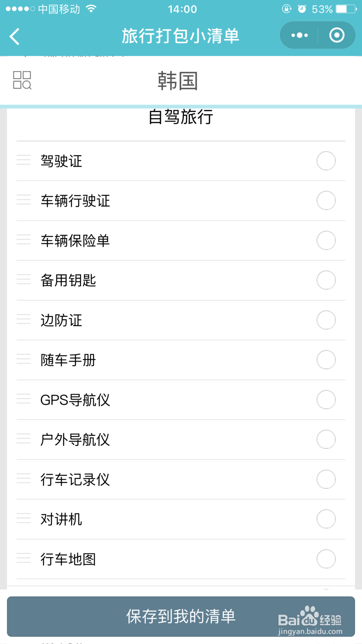
Task: Tap the back arrow in header
Action: click(15, 36)
